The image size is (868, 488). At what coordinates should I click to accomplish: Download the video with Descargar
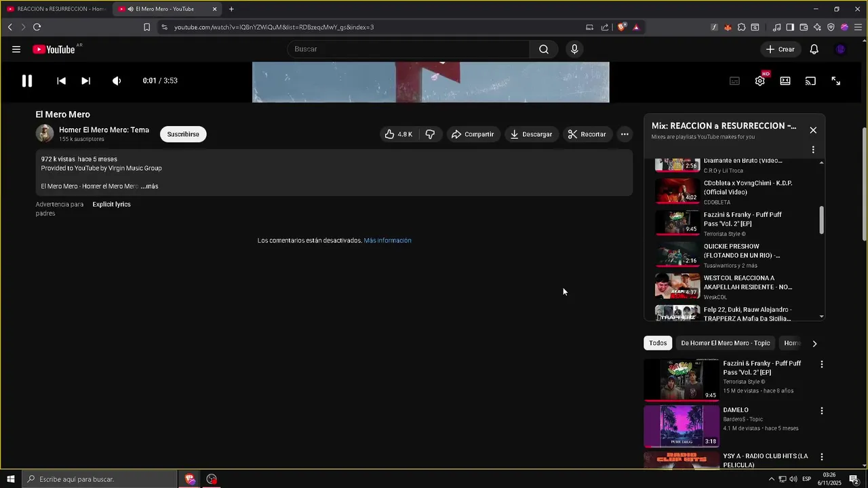[531, 134]
